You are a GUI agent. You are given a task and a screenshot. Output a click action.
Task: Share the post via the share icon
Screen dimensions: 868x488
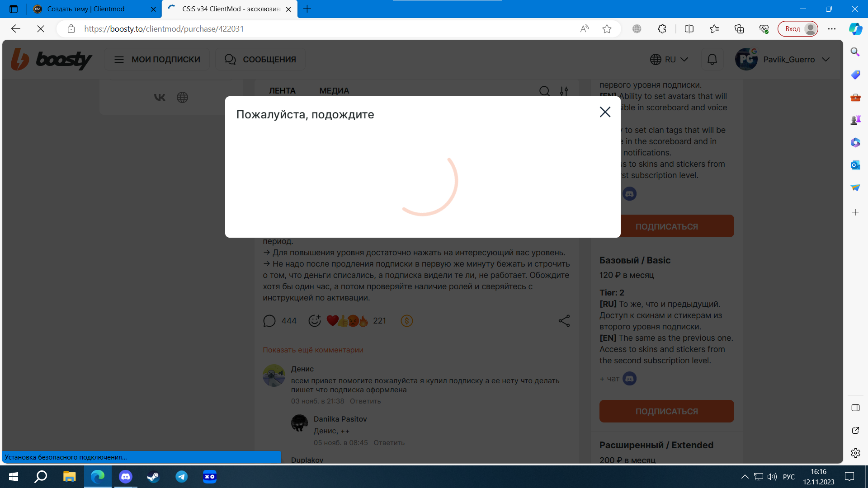[x=564, y=321]
